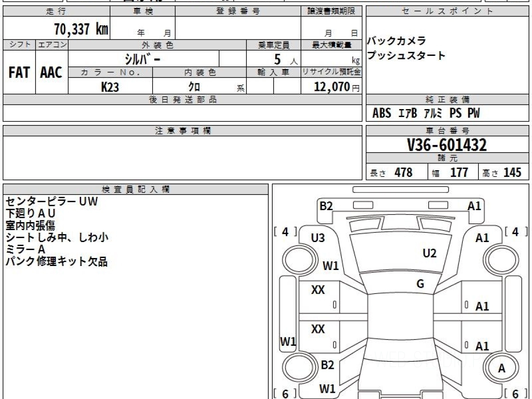
Task: Select the 走行 column header
Action: [56, 12]
